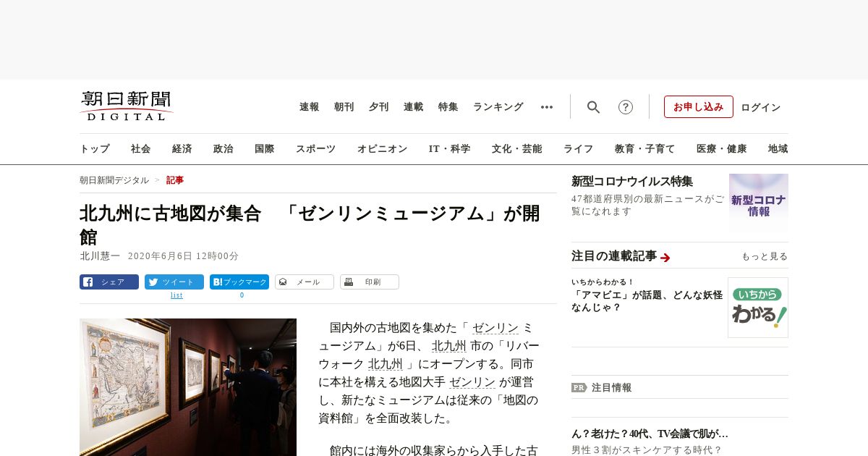
Task: Click 北九州 keyword after ウォーク
Action: pyautogui.click(x=386, y=364)
